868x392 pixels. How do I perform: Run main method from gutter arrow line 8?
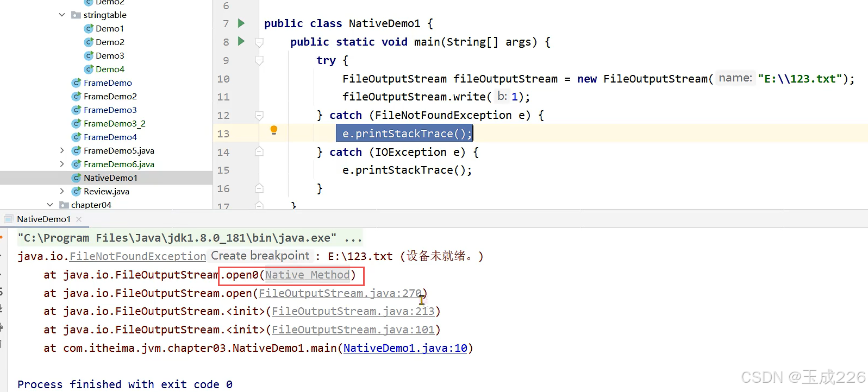[x=241, y=41]
